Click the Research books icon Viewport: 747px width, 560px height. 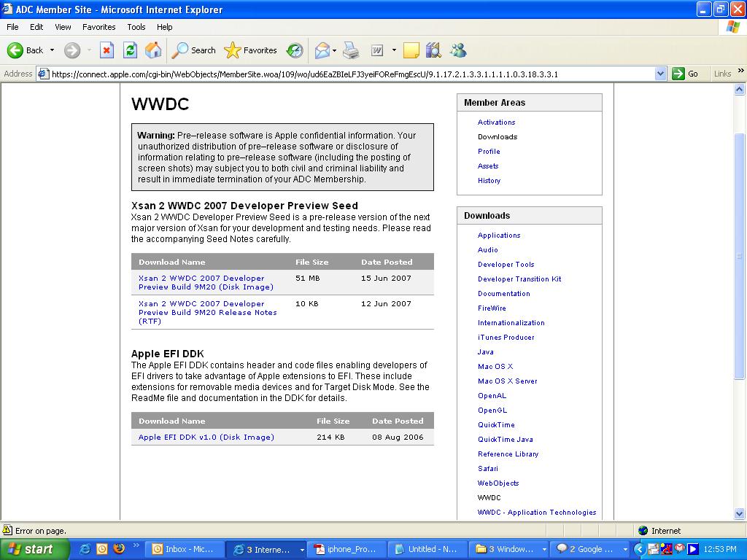click(433, 50)
